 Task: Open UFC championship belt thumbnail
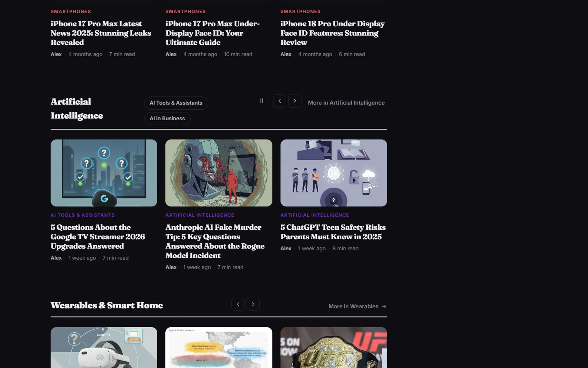click(x=334, y=347)
